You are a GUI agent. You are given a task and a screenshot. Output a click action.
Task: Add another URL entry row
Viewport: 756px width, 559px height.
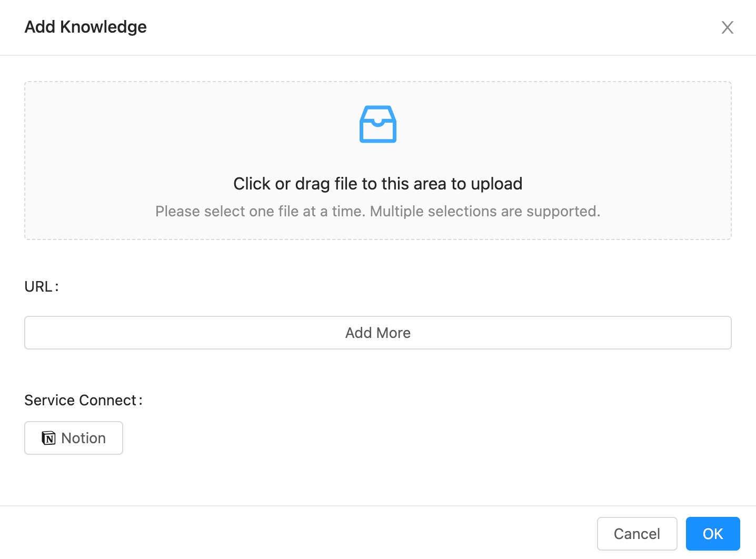pos(377,333)
